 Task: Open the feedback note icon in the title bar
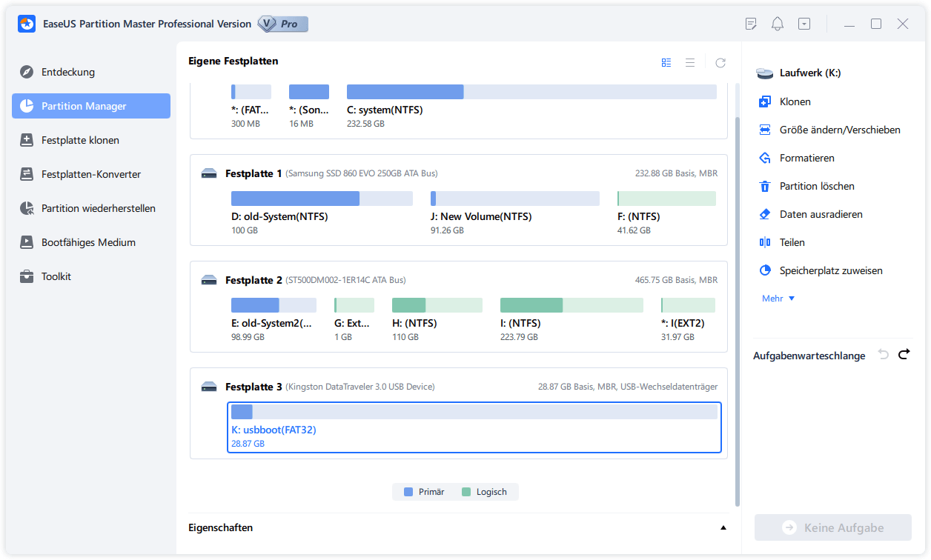coord(751,24)
